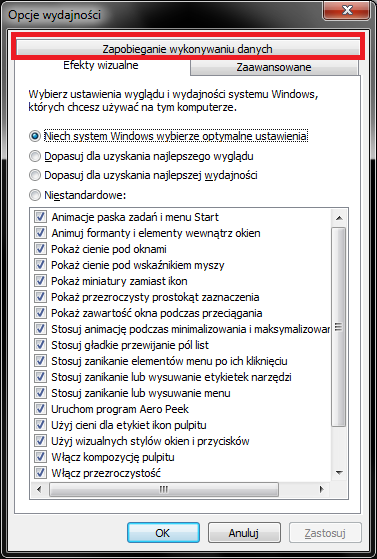Disable Włącz kompozycję pulpitu

click(x=40, y=457)
